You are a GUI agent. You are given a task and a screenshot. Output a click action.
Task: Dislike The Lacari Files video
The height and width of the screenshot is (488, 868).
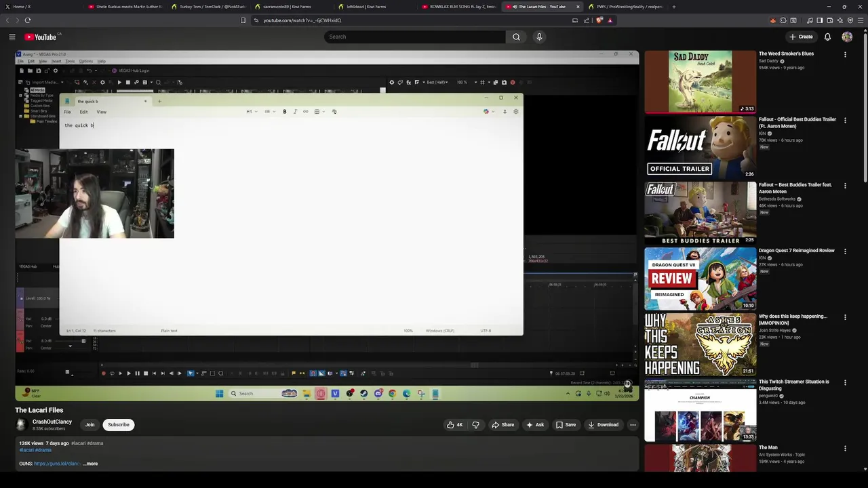476,425
